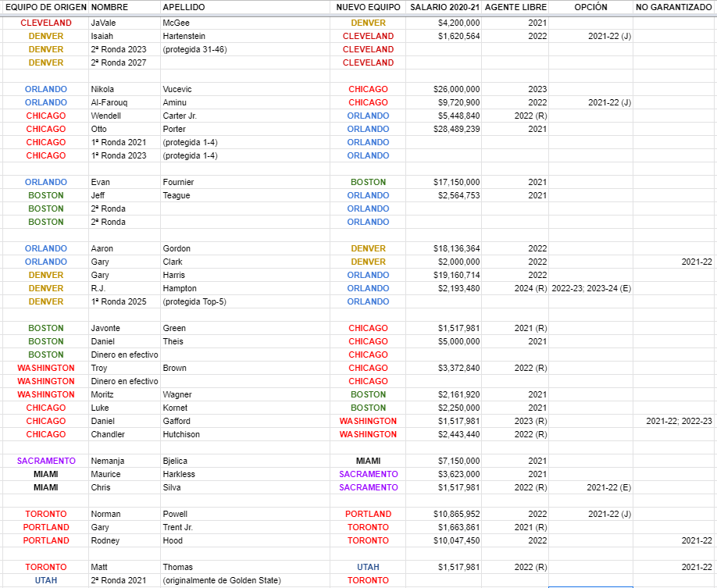Select the 1ª Ronda 2021 cell
The width and height of the screenshot is (717, 588).
[x=124, y=142]
